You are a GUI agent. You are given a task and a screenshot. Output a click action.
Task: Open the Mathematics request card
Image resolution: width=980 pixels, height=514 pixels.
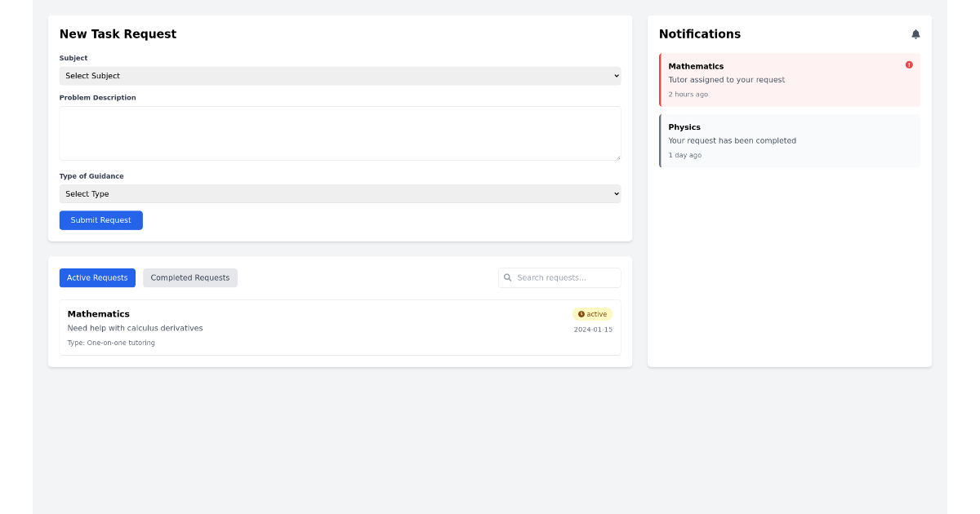point(340,327)
